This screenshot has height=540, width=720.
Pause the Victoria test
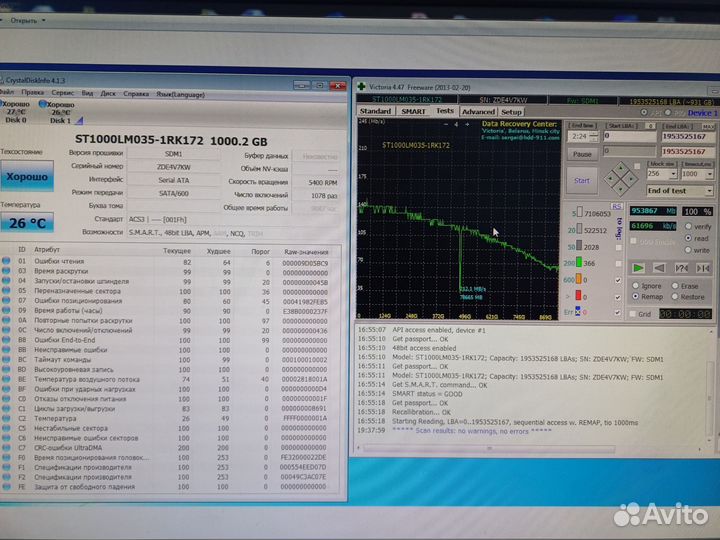point(582,154)
